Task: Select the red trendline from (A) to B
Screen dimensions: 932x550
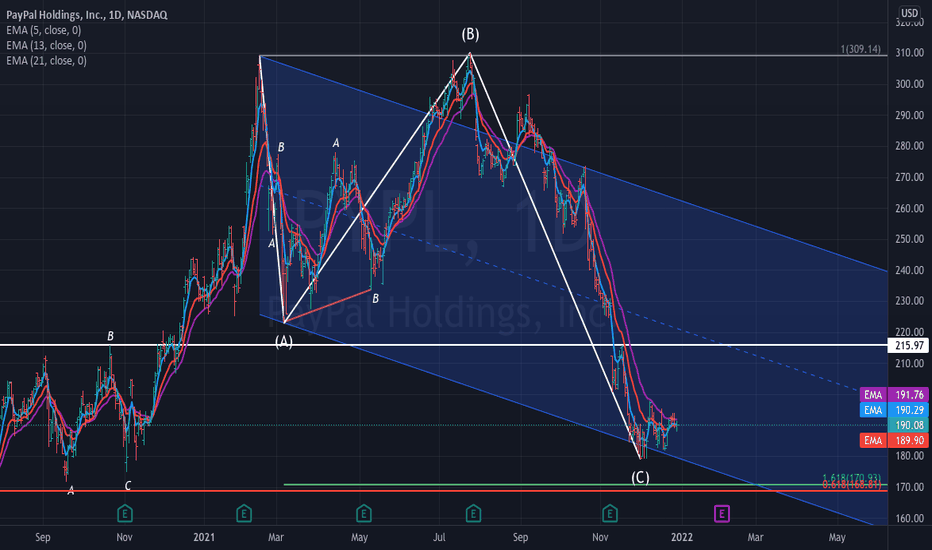Action: (x=328, y=306)
